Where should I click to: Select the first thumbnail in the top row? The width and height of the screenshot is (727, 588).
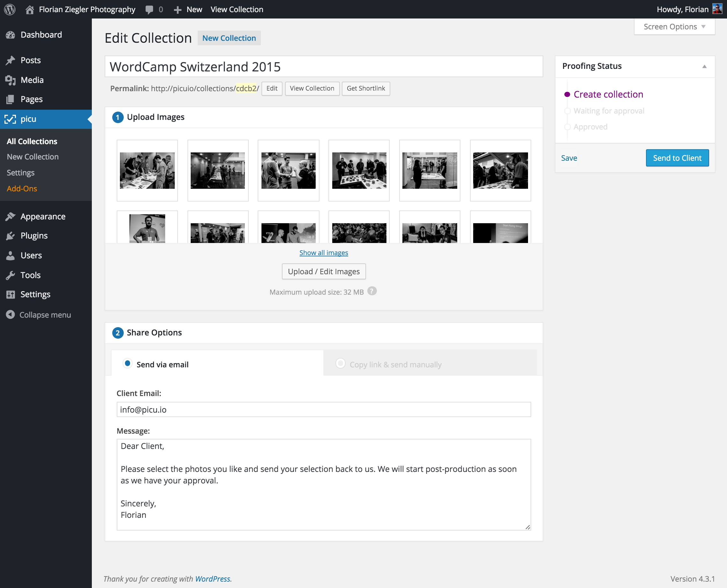point(147,170)
